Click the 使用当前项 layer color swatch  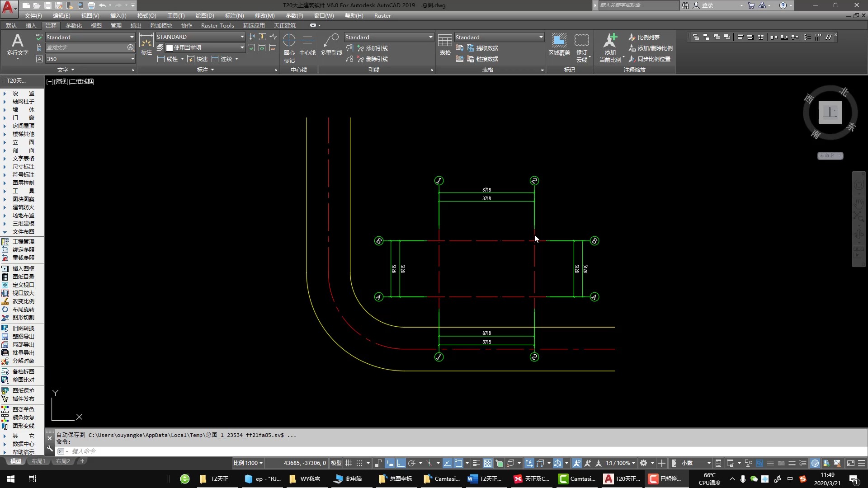tap(170, 48)
